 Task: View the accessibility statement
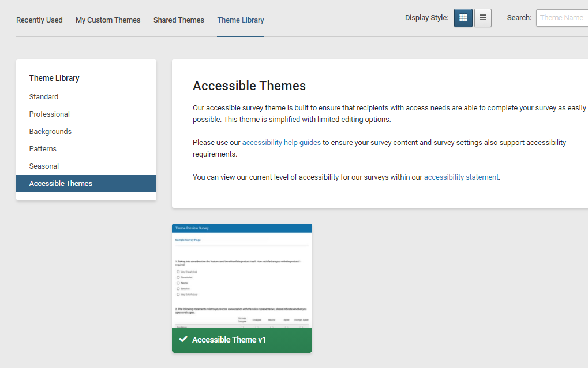click(461, 177)
